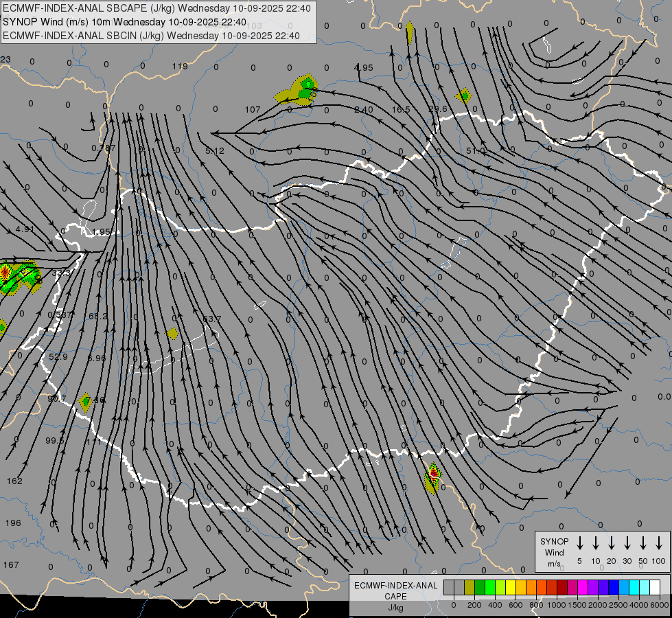The height and width of the screenshot is (618, 672).
Task: Click the 30 m/s wind arrow in legend
Action: (x=627, y=542)
